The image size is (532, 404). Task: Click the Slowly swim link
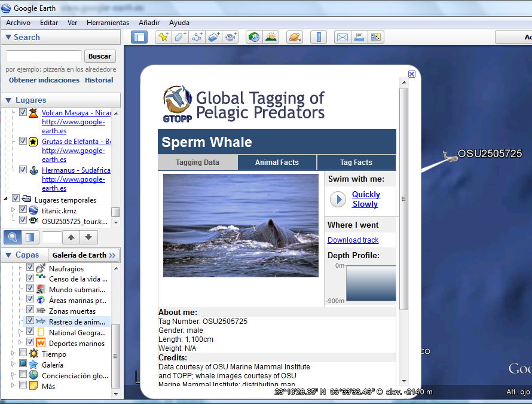(x=365, y=204)
